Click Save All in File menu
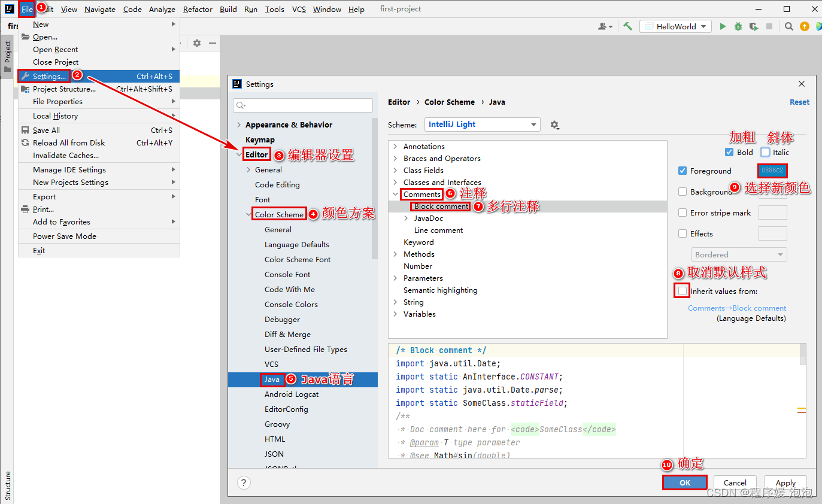Viewport: 822px width, 504px height. tap(99, 130)
